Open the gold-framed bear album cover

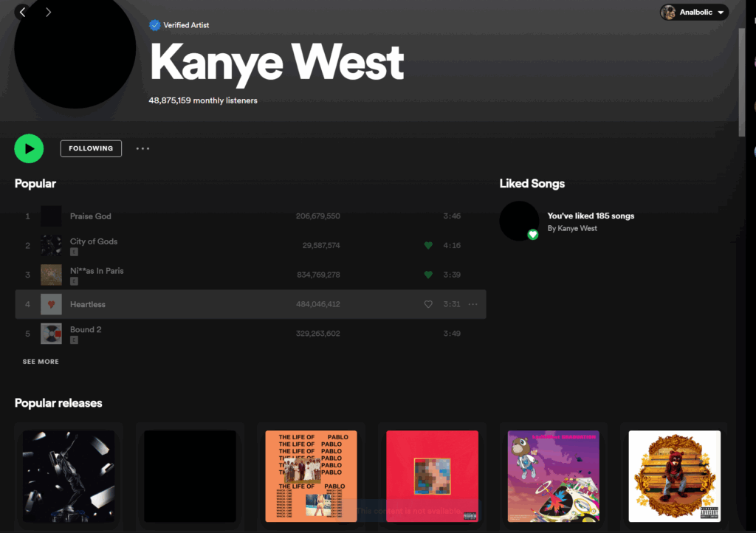[675, 476]
